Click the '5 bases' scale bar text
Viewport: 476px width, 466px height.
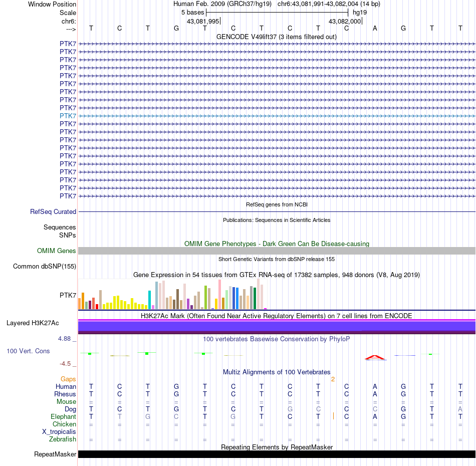[x=193, y=13]
